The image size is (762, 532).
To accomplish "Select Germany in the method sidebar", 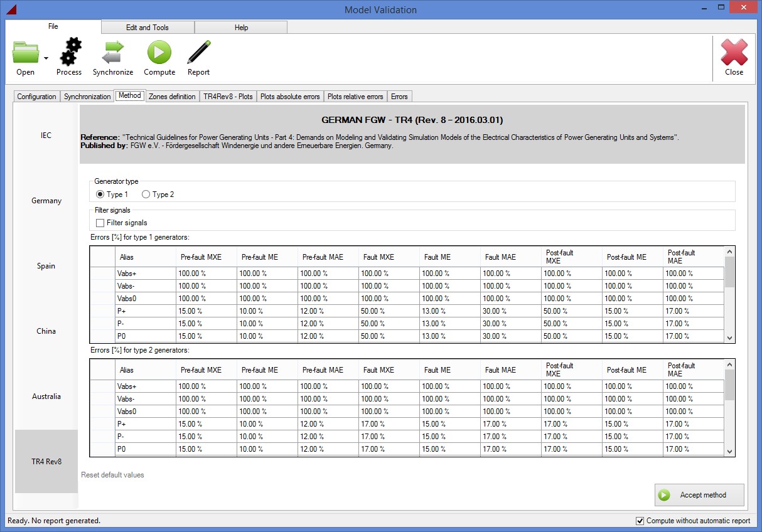I will (46, 201).
